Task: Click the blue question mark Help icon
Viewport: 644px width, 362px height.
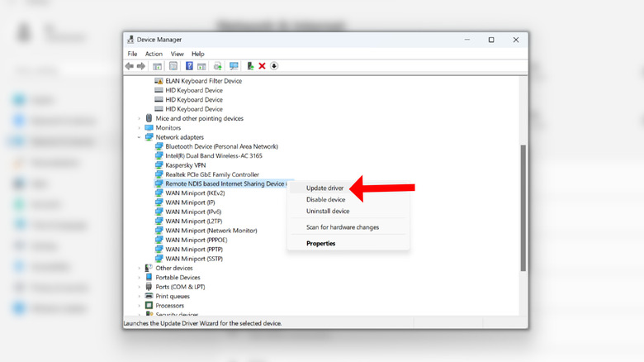Action: (x=189, y=66)
